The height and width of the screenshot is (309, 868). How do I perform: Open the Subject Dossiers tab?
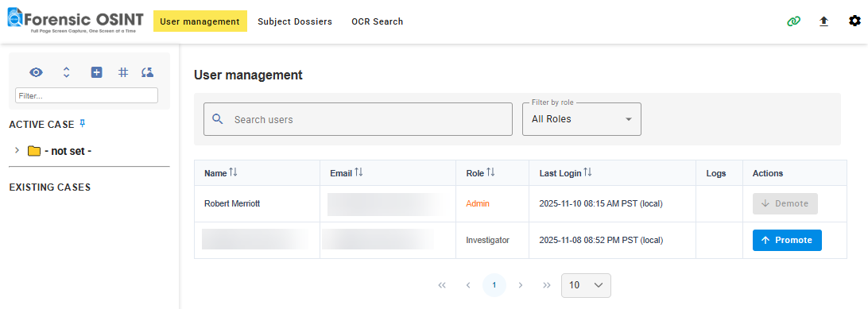[295, 21]
